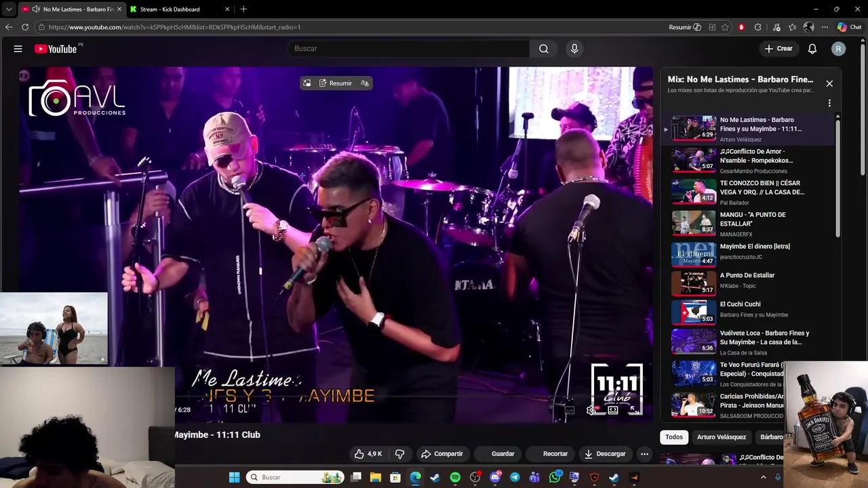Click the Compartir share button
Viewport: 868px width, 488px height.
click(441, 454)
